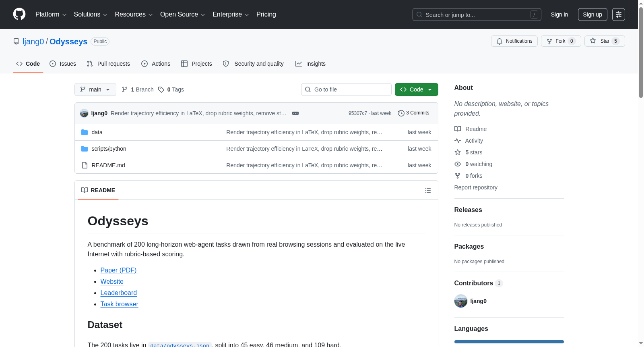
Task: Open the Paper (PDF) link
Action: click(118, 270)
